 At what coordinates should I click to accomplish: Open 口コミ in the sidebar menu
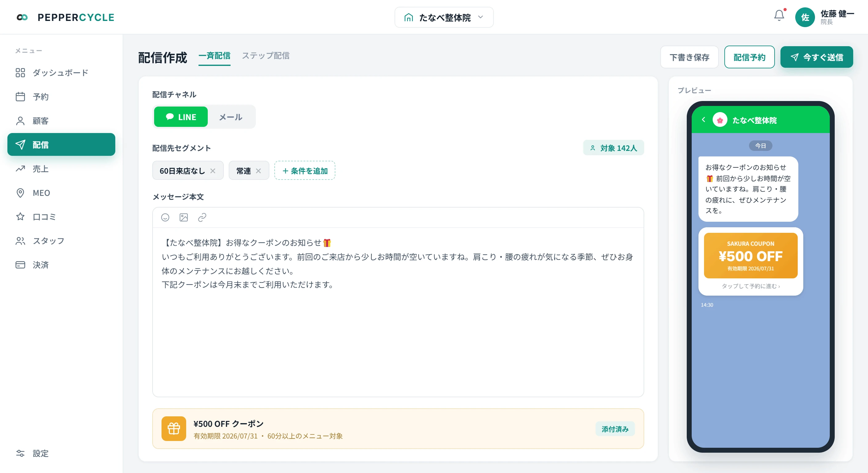(x=61, y=217)
